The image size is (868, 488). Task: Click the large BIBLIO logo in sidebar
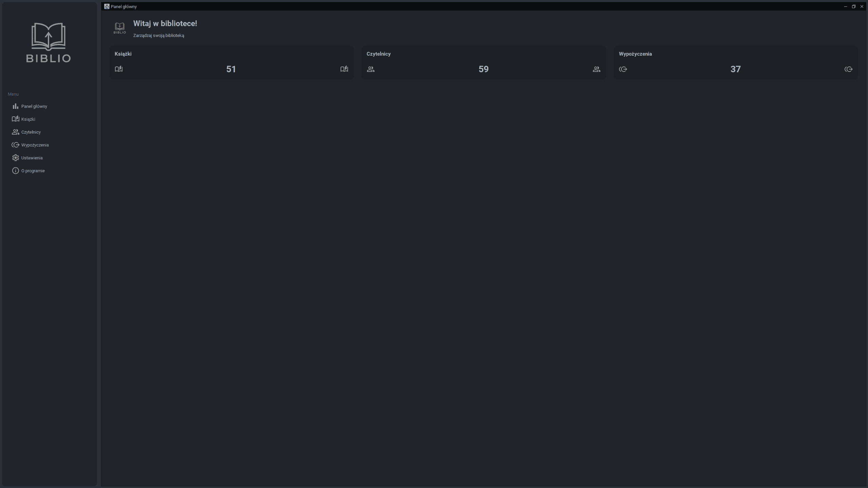49,43
